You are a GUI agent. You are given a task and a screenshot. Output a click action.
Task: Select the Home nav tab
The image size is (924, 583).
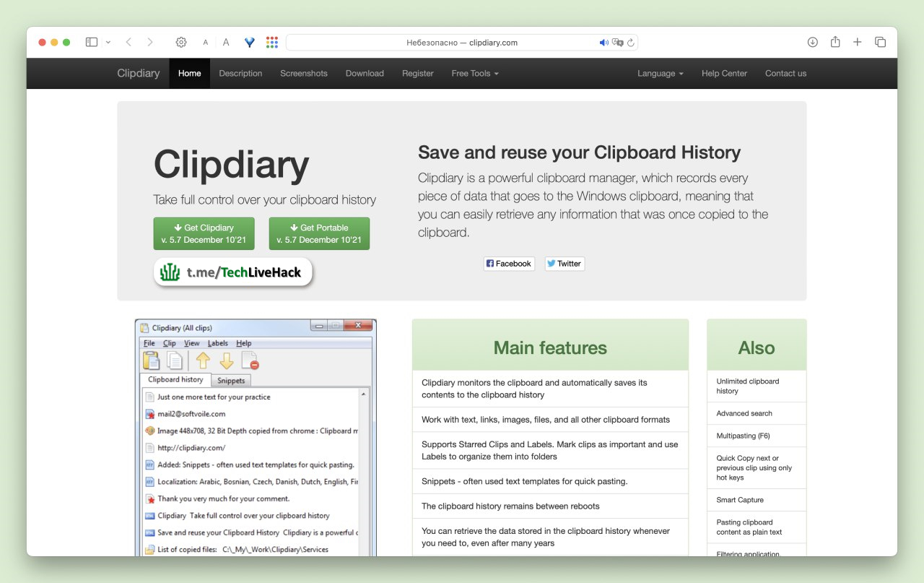(x=190, y=73)
